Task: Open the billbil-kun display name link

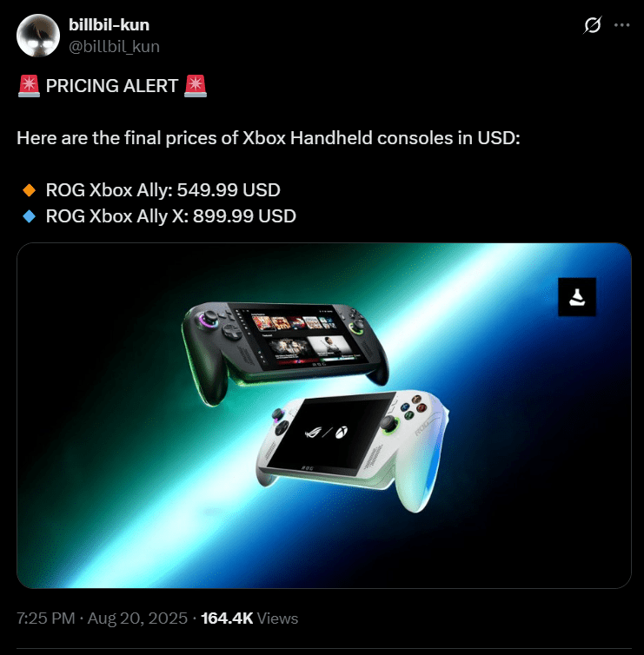Action: 110,25
